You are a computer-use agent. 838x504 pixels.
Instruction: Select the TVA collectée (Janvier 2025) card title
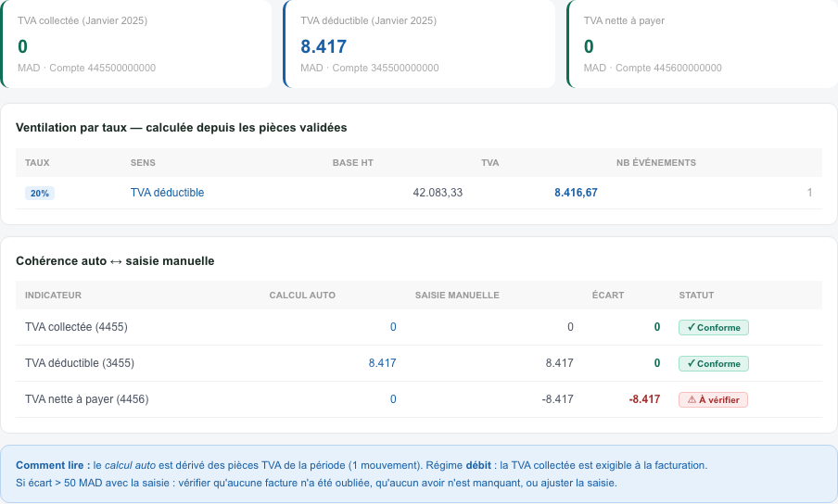pos(83,20)
